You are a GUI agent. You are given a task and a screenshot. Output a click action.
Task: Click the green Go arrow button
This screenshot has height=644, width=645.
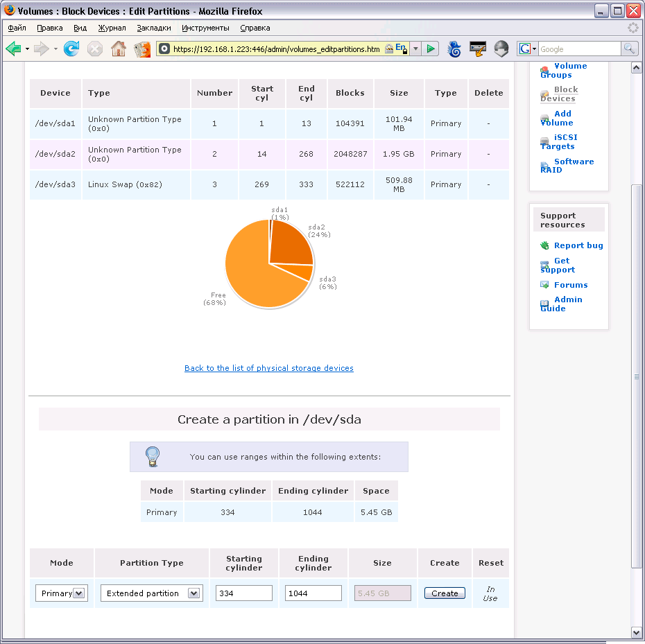tap(431, 49)
